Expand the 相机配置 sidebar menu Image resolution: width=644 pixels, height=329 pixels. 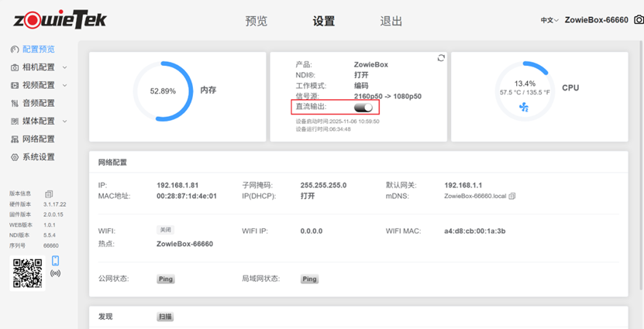point(39,67)
